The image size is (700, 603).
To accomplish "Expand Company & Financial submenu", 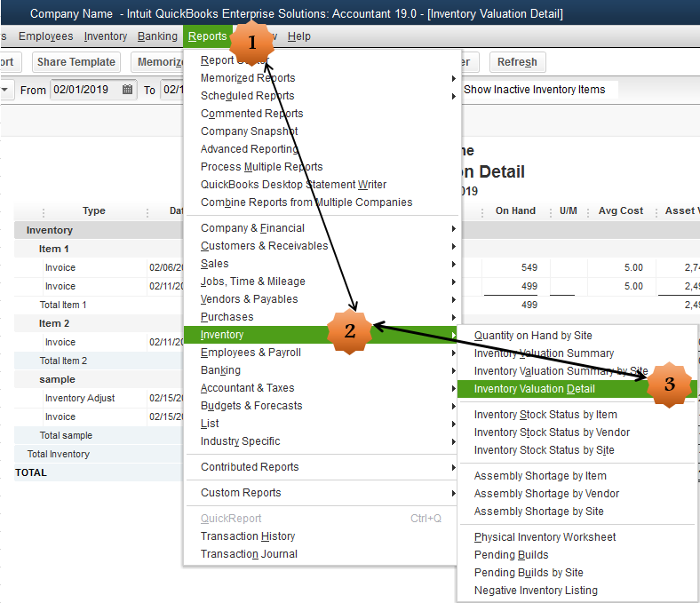I will click(x=322, y=228).
